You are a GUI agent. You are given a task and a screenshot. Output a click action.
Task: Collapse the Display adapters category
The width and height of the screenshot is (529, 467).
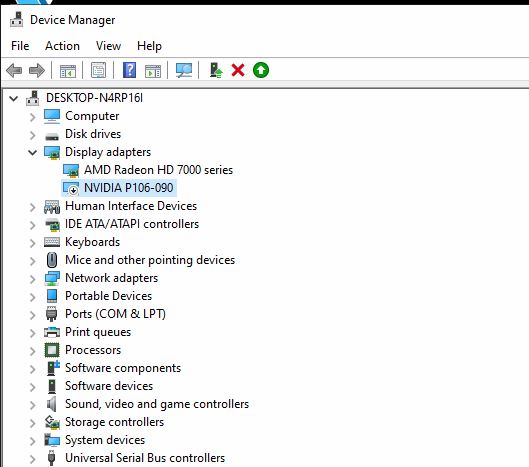pyautogui.click(x=32, y=153)
